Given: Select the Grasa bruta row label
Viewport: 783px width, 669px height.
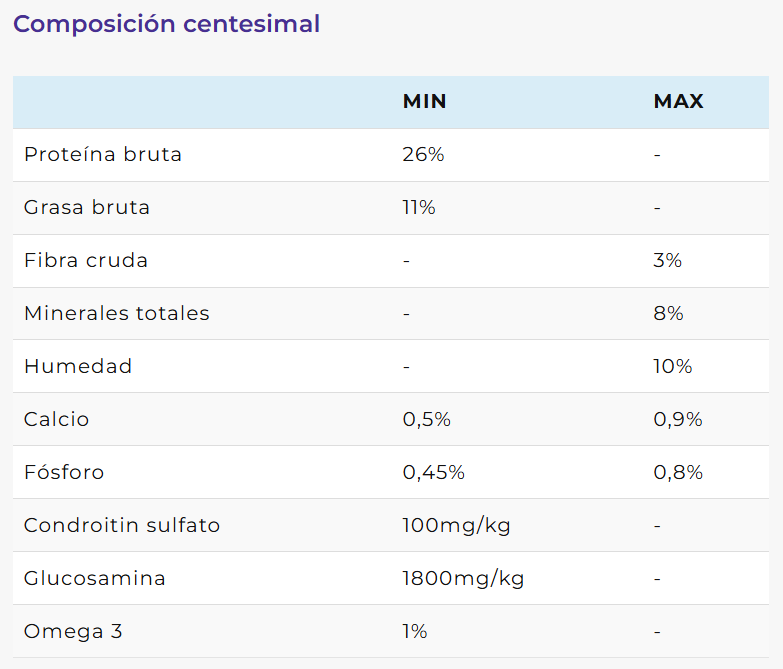Looking at the screenshot, I should tap(87, 208).
